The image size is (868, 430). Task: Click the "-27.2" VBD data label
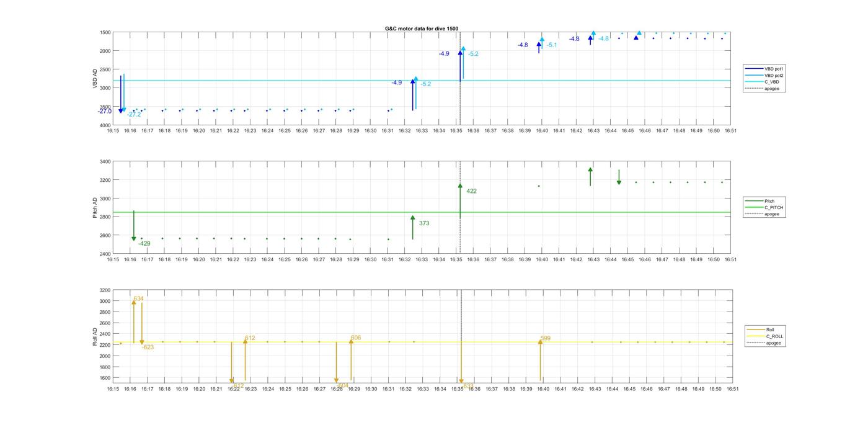point(134,114)
